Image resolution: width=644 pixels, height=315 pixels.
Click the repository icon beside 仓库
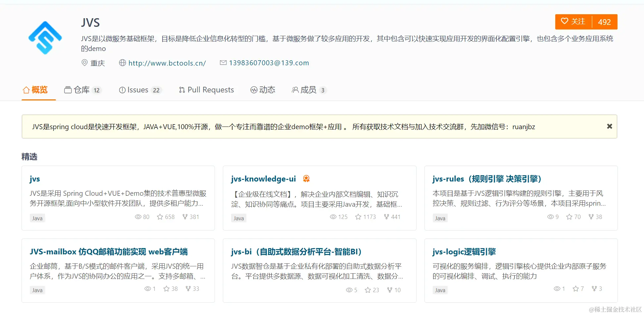pos(68,90)
